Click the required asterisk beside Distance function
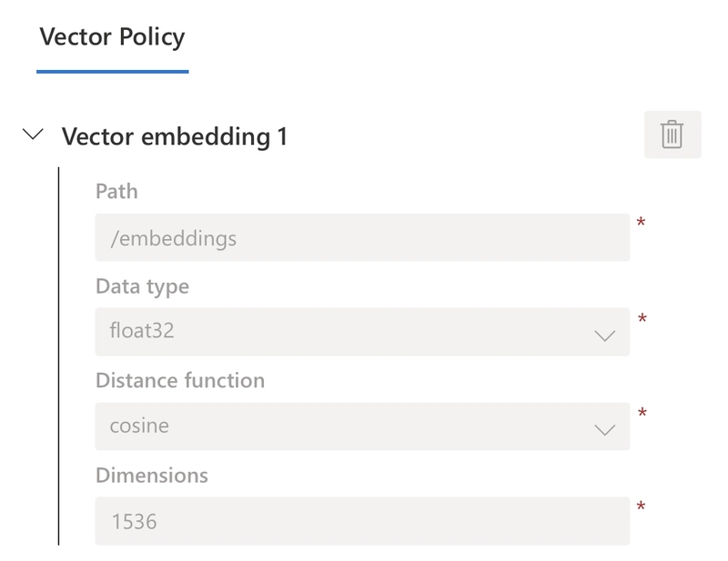 [x=642, y=413]
